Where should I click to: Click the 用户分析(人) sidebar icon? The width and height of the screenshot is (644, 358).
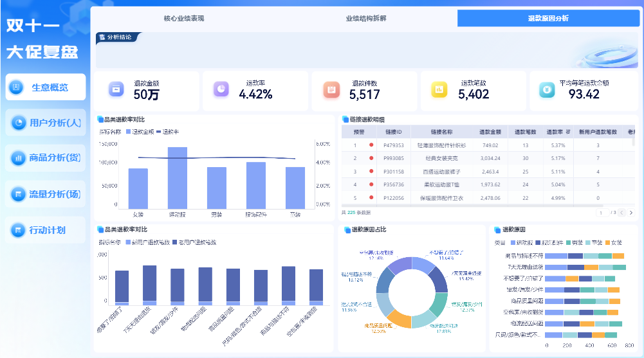19,123
